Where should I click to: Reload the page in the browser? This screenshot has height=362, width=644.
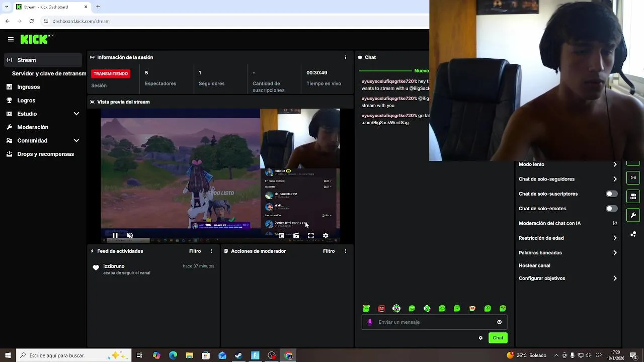(x=31, y=21)
